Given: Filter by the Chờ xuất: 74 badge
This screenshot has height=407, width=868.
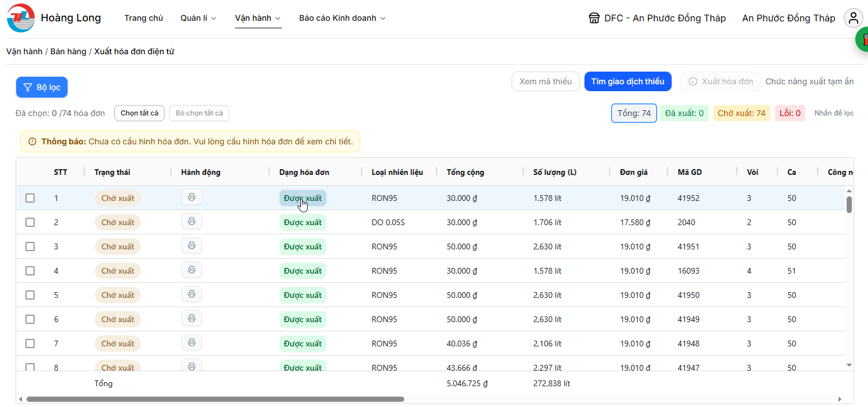Looking at the screenshot, I should tap(742, 113).
